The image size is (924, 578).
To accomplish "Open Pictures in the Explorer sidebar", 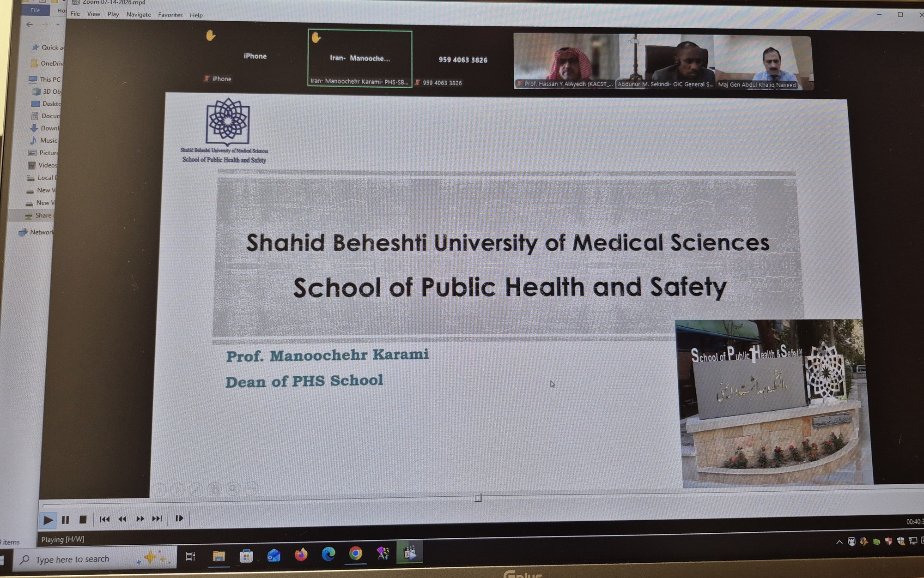I will [x=43, y=153].
